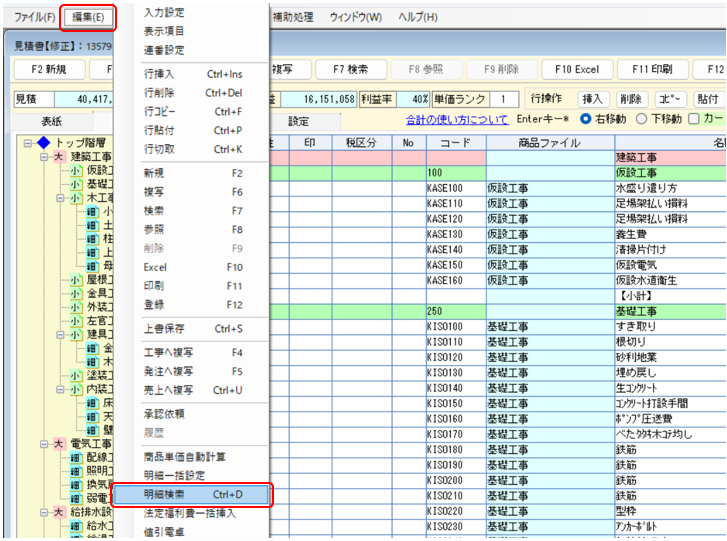Viewport: 727px width, 541px height.
Task: Choose 発注へ複写 menu entry
Action: pyautogui.click(x=193, y=371)
